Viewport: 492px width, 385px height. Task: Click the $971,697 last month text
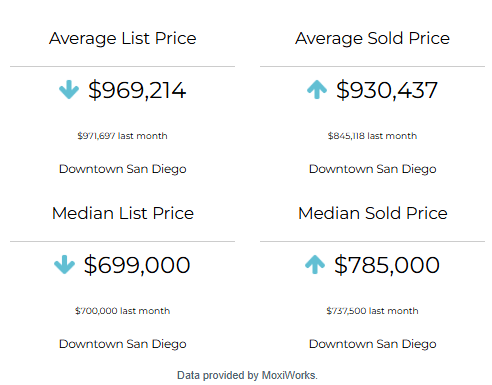(122, 136)
